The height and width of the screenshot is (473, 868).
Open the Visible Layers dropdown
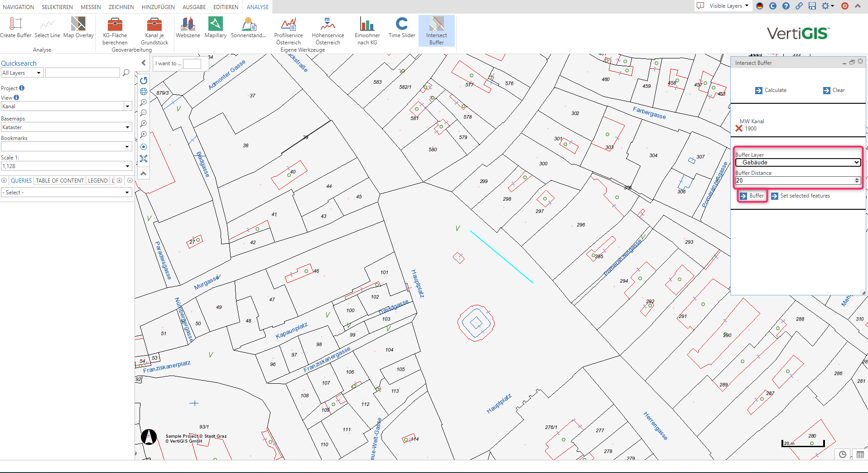pyautogui.click(x=728, y=6)
